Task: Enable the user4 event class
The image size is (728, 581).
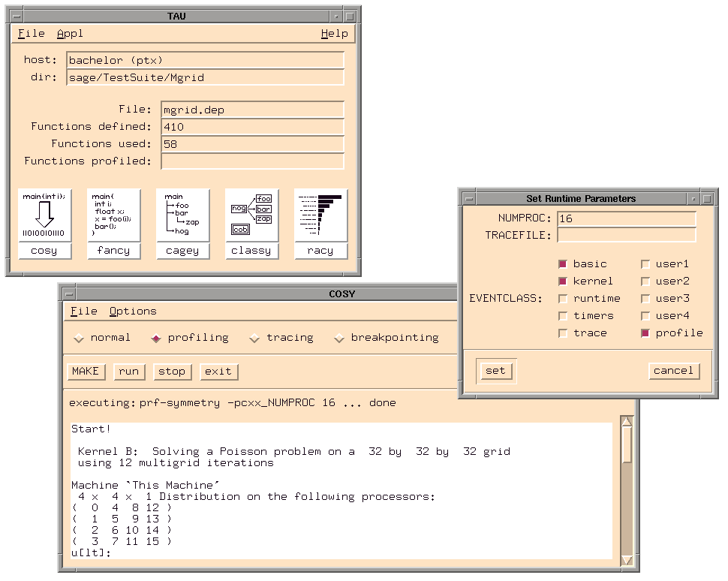Action: click(645, 316)
